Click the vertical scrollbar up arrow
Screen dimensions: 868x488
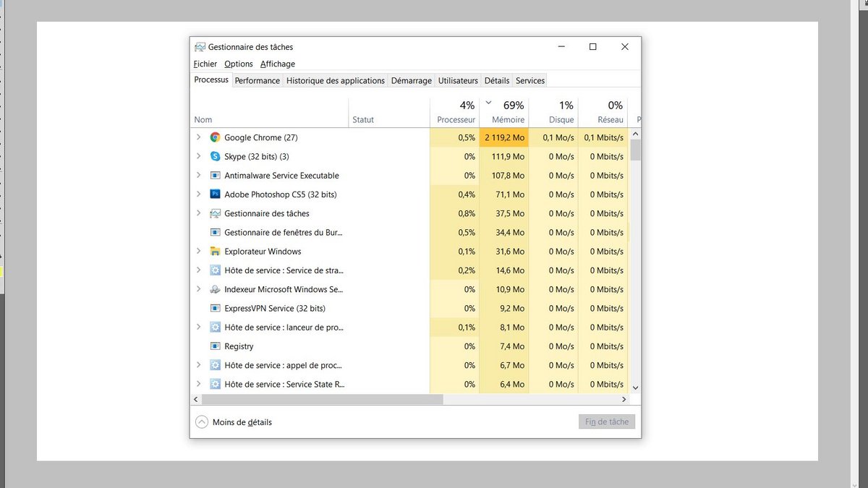coord(636,134)
